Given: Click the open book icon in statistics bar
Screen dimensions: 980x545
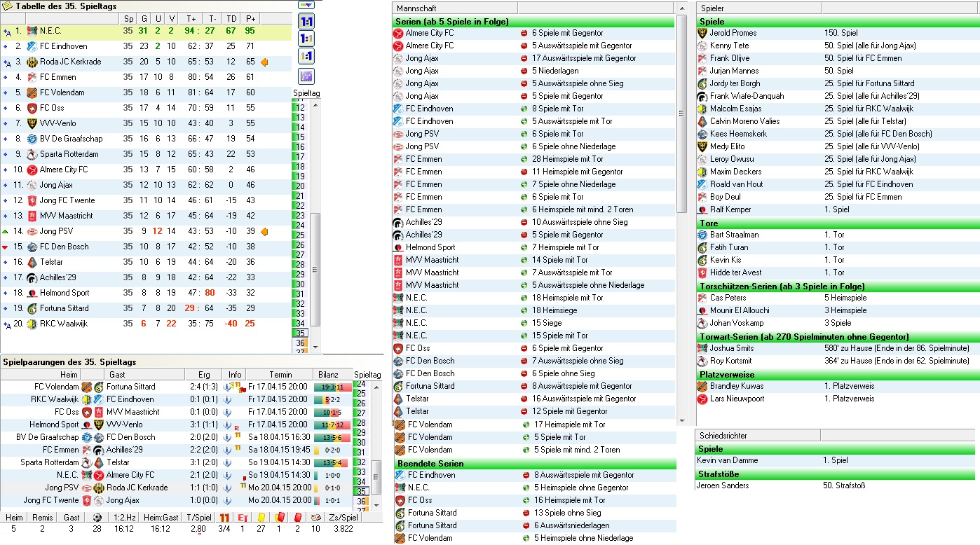Looking at the screenshot, I should click(315, 518).
